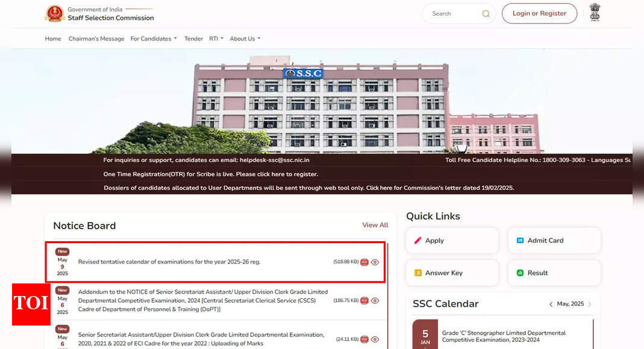Click the search magnifier icon
Screen dimensions: 644x349
pos(486,13)
